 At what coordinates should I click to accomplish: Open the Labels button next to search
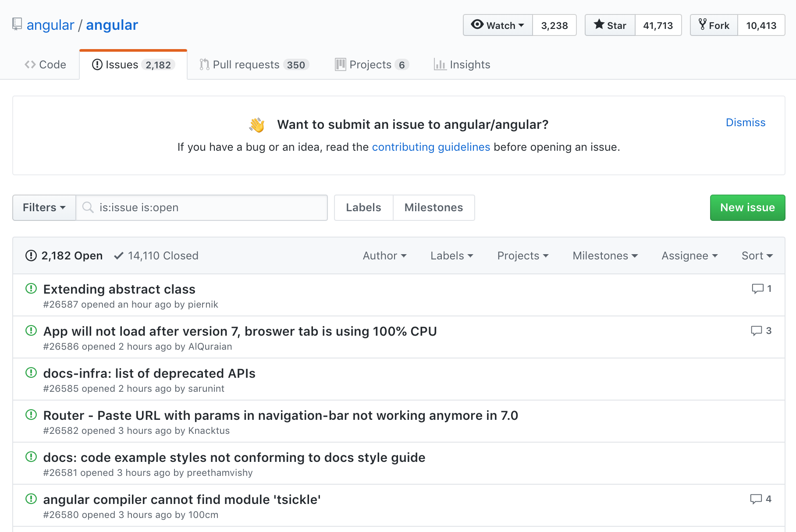point(364,207)
